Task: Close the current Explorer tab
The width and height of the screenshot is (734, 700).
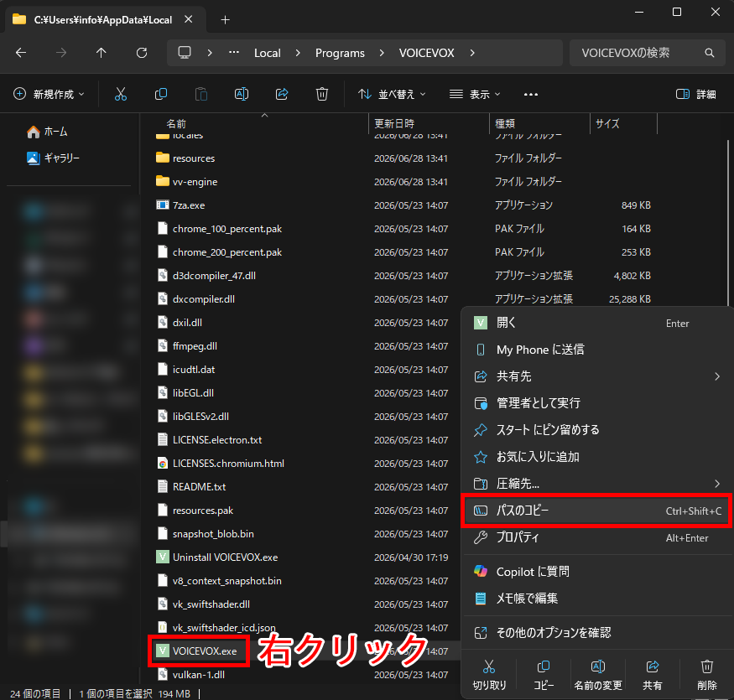Action: pos(188,19)
